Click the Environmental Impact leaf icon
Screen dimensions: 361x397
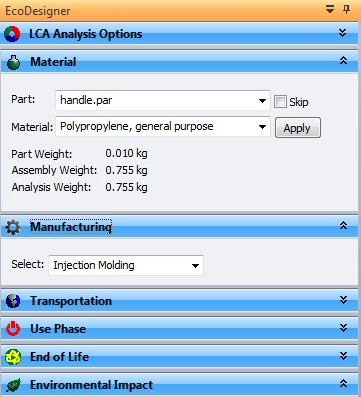click(13, 385)
